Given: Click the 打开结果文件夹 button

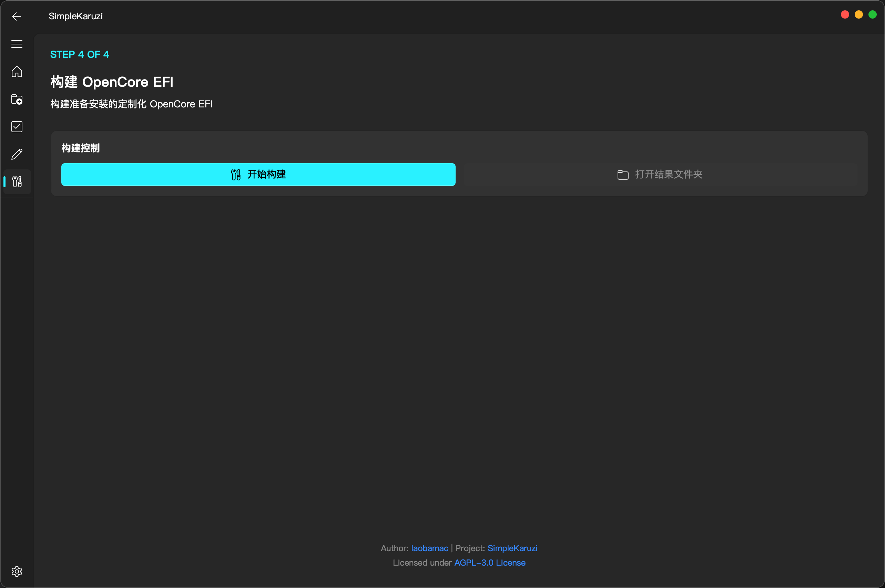Looking at the screenshot, I should coord(660,175).
